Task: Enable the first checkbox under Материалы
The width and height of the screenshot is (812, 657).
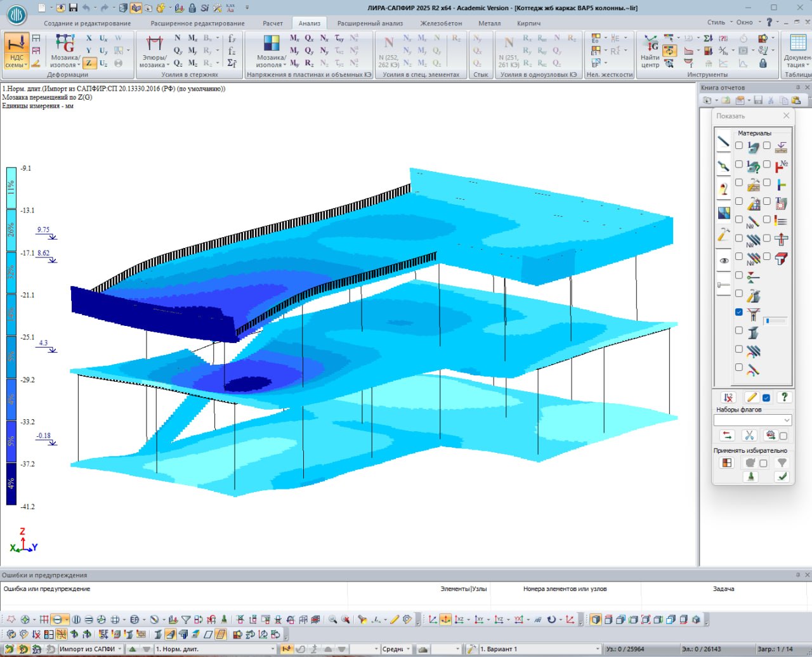Action: tap(738, 146)
